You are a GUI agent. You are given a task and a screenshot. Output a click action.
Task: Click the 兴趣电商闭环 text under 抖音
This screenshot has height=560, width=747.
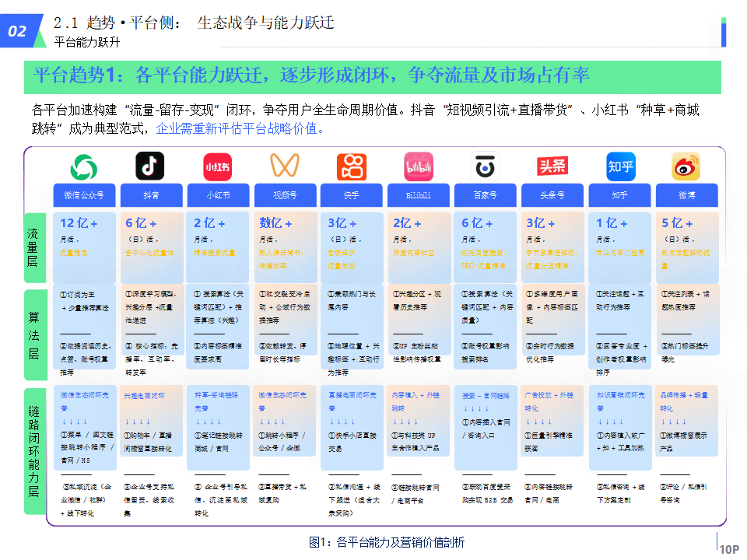tap(145, 396)
